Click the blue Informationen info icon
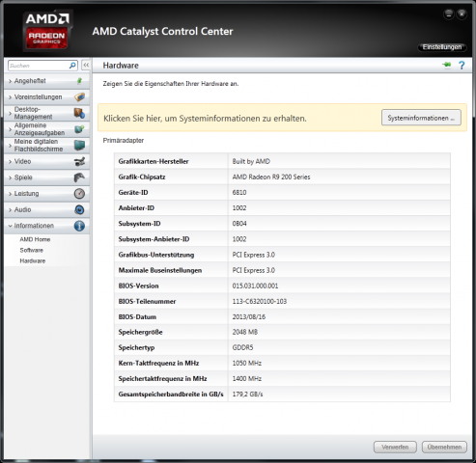476x463 pixels. (x=79, y=226)
